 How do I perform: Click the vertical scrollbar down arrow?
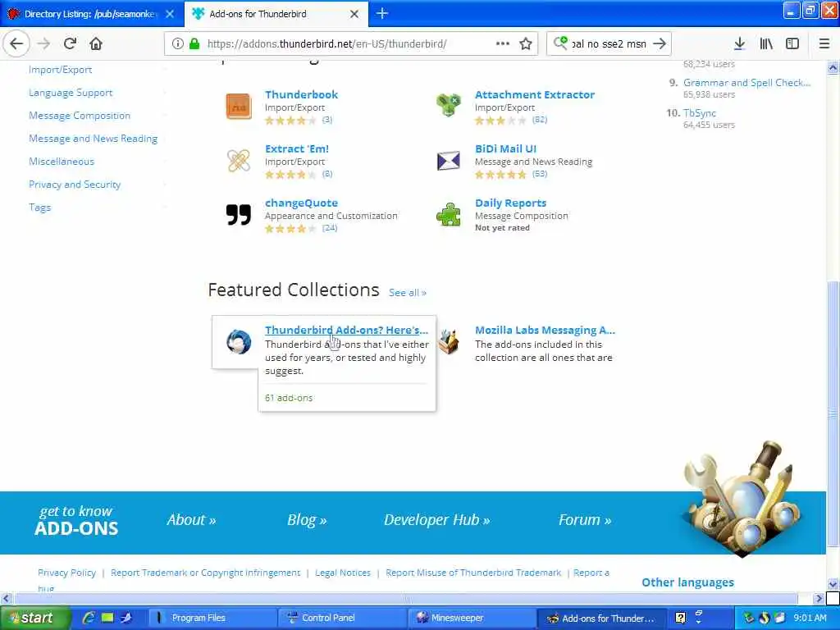833,584
